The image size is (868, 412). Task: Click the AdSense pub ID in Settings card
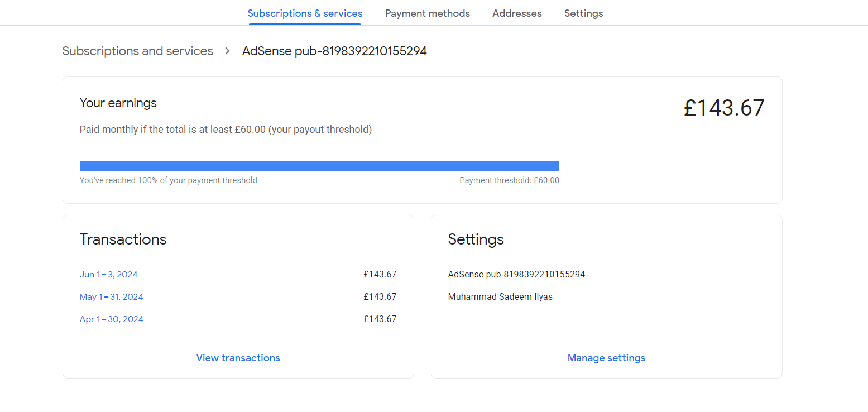coord(516,275)
